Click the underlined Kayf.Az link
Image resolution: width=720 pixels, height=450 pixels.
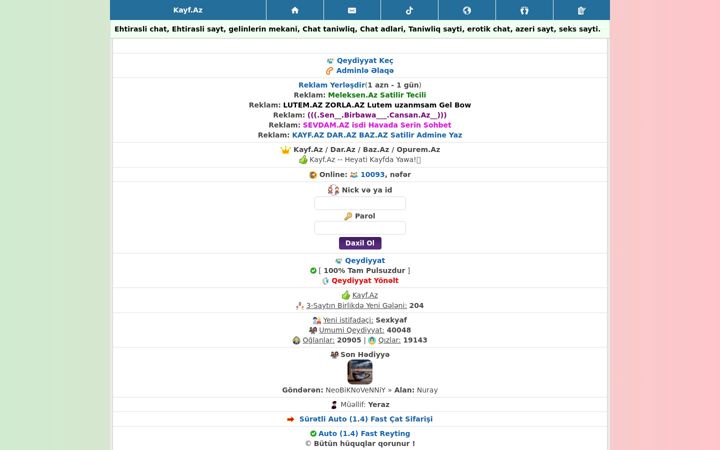tap(365, 295)
